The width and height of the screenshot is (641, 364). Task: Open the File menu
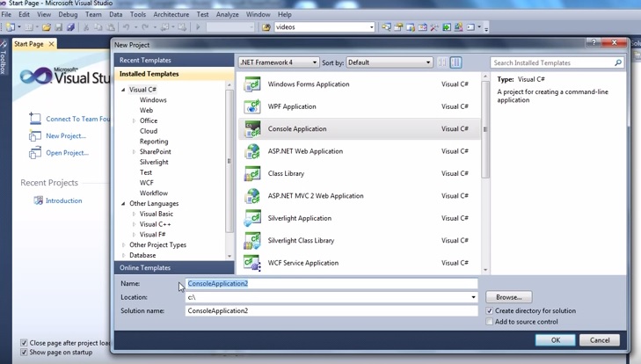pyautogui.click(x=6, y=14)
